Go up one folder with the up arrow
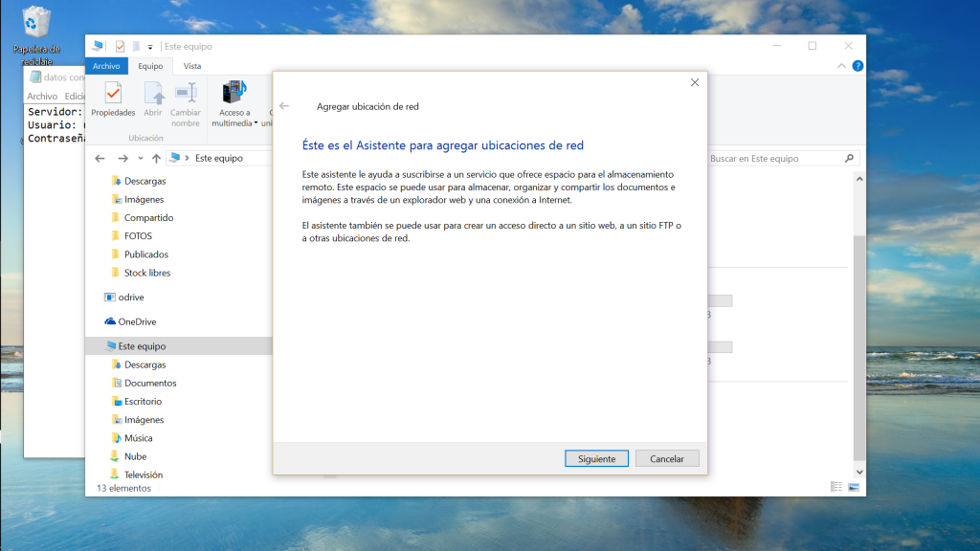This screenshot has height=551, width=980. coord(156,158)
